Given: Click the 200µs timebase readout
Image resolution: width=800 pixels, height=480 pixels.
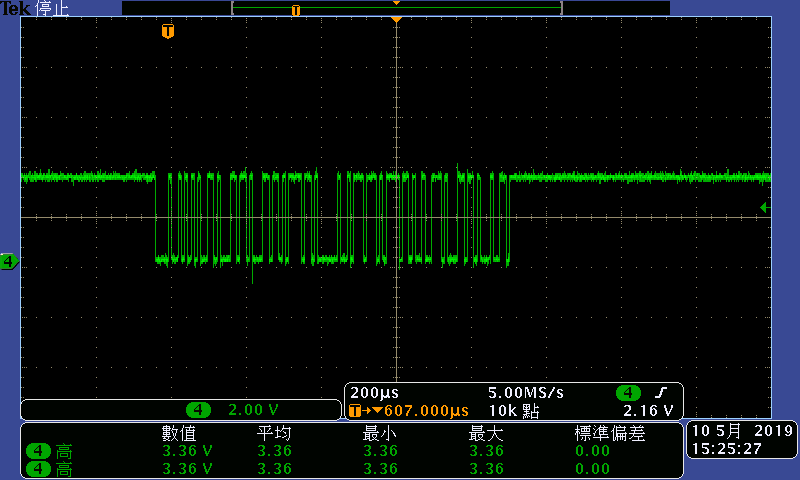Looking at the screenshot, I should point(374,393).
